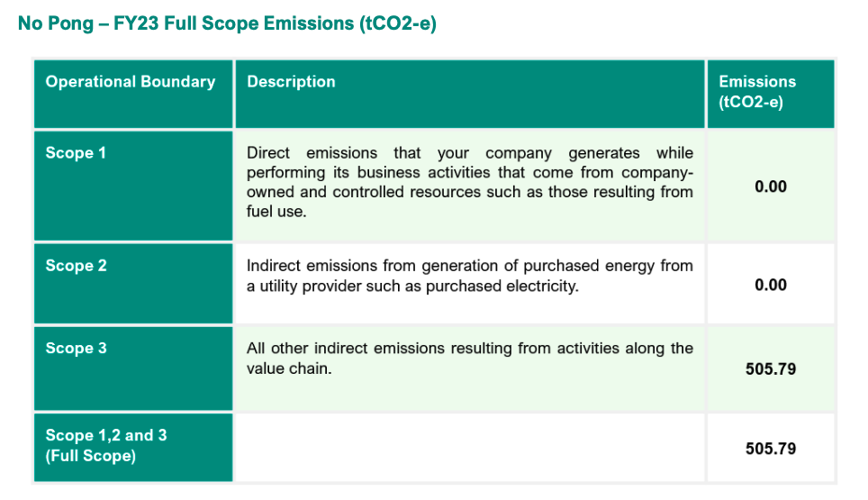The image size is (868, 500).
Task: Select the Scope 2 purchased energy description
Action: 469,276
